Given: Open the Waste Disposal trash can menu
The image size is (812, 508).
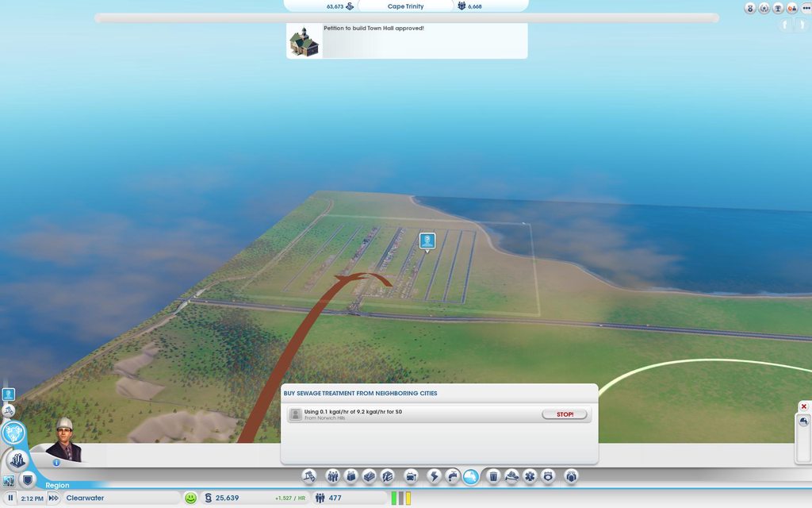Looking at the screenshot, I should click(493, 476).
